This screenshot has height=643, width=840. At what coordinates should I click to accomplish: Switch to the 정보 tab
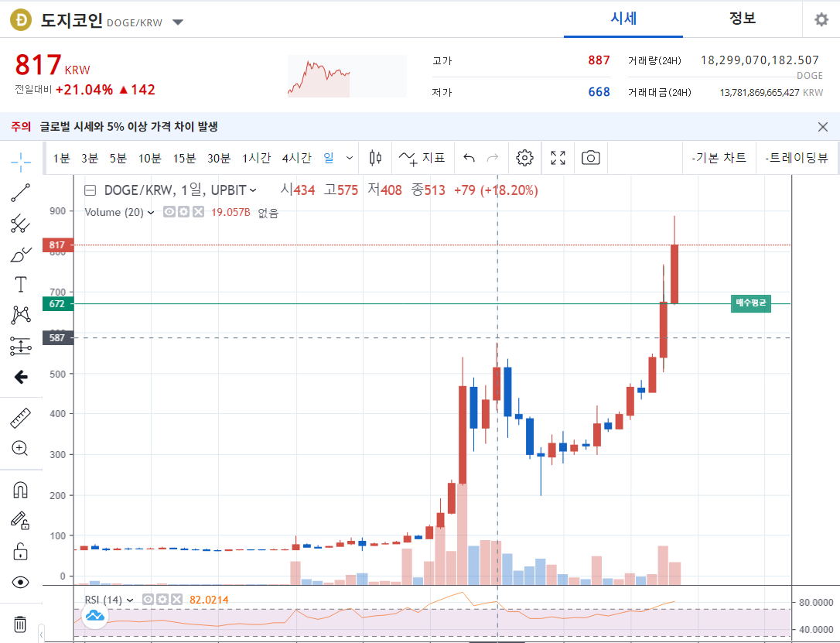tap(743, 19)
